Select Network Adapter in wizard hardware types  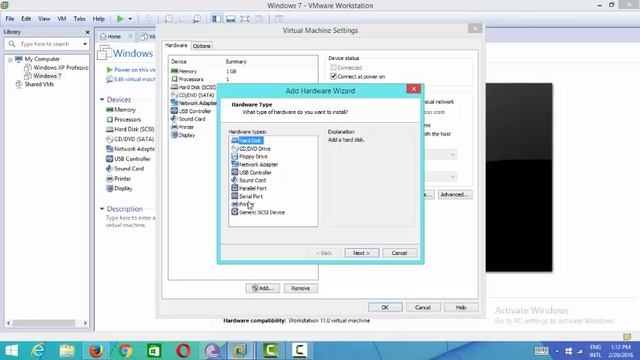(254, 164)
